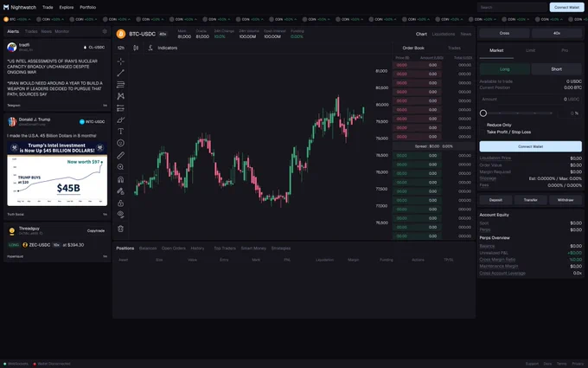The height and width of the screenshot is (368, 588).
Task: Click the Nightwatch logo
Action: point(20,7)
